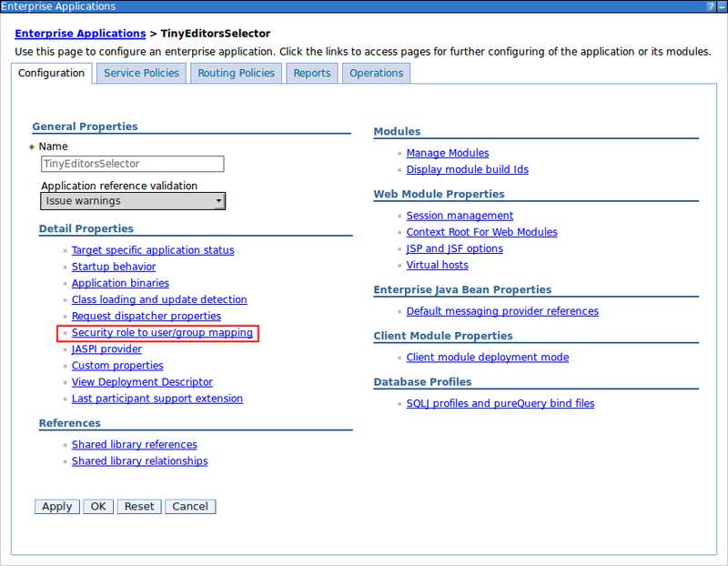Open Security role to user/group mapping
The width and height of the screenshot is (728, 566).
pyautogui.click(x=162, y=332)
